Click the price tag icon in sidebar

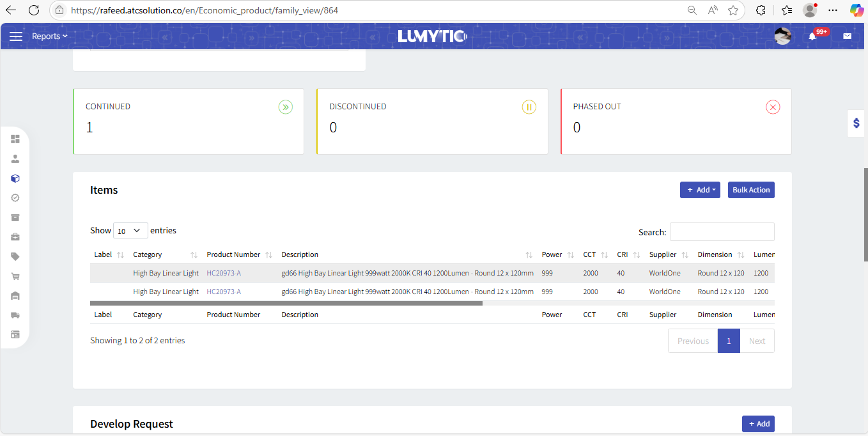[x=15, y=256]
